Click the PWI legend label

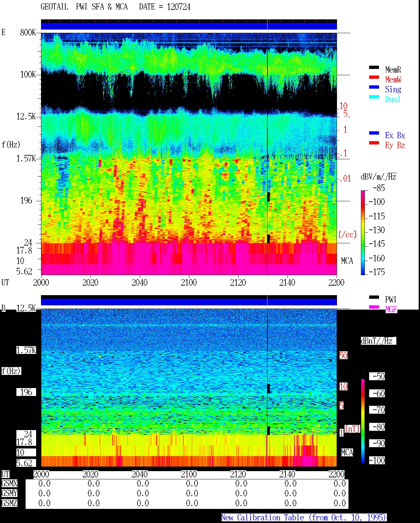pyautogui.click(x=391, y=299)
